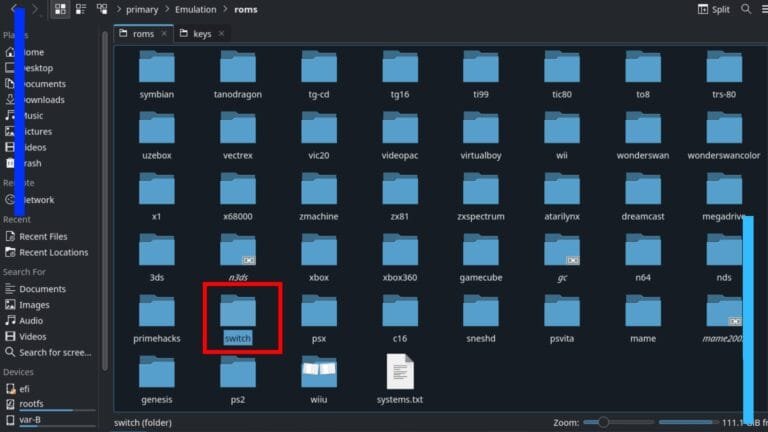768x432 pixels.
Task: Select the xbox360 folder
Action: (400, 258)
